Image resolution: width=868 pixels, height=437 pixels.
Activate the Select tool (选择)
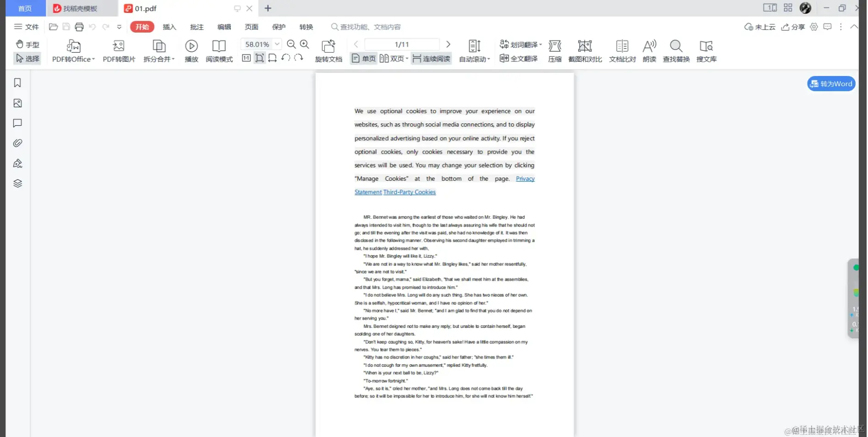coord(28,59)
